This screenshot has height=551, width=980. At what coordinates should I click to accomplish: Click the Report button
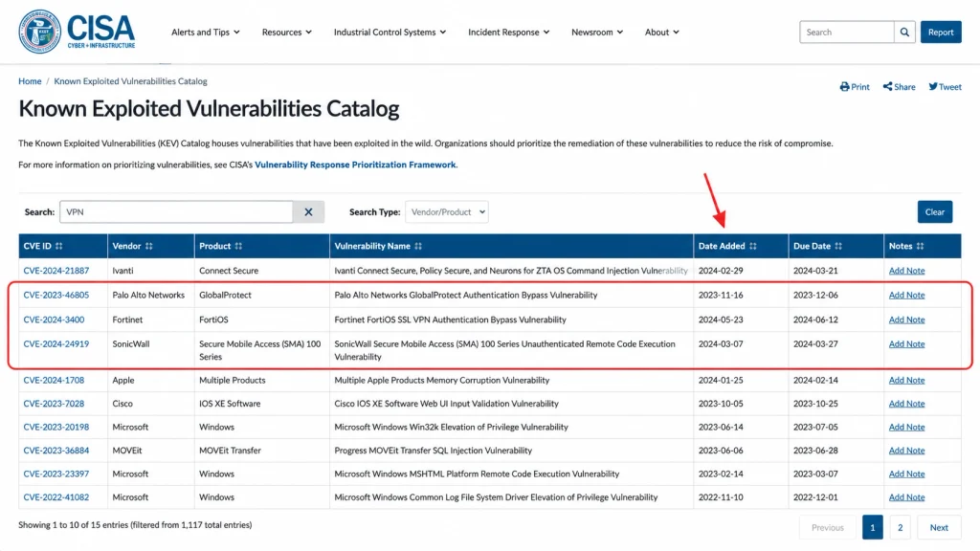(941, 32)
